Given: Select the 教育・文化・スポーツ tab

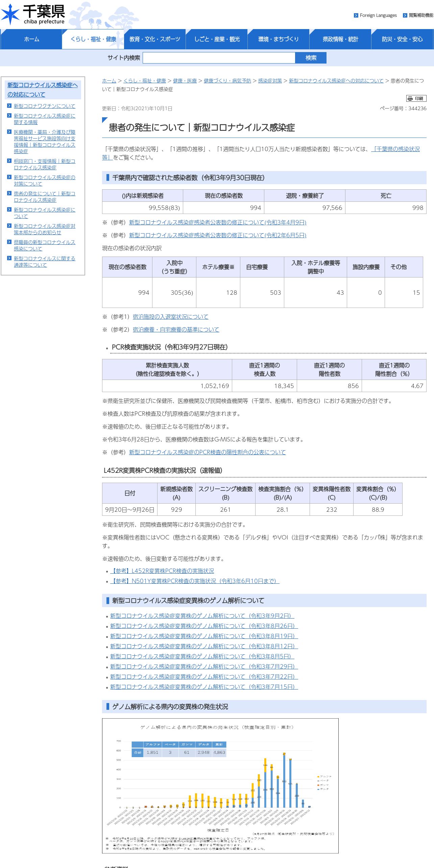Looking at the screenshot, I should 155,39.
